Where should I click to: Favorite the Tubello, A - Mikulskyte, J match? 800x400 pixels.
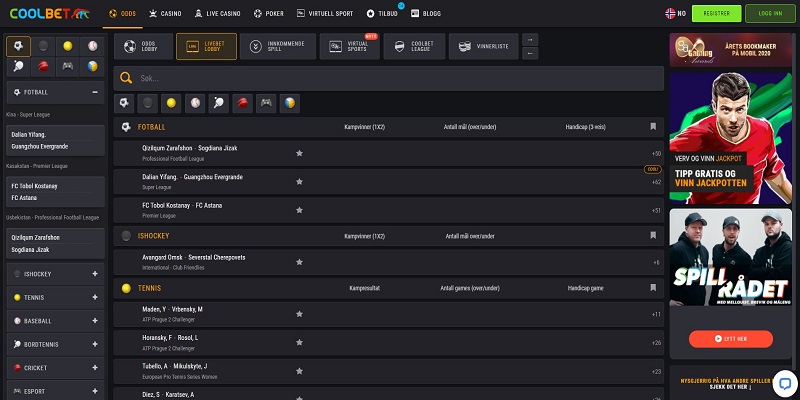pos(299,371)
